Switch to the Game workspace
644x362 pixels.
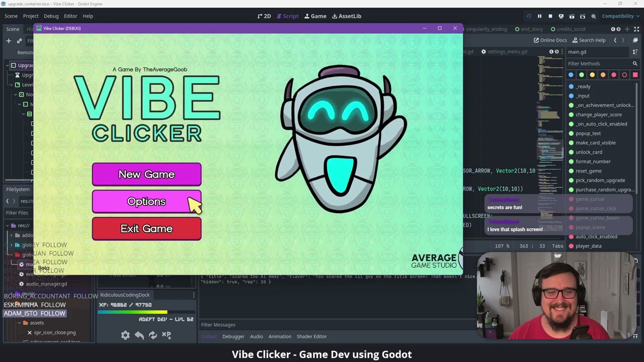[x=315, y=16]
